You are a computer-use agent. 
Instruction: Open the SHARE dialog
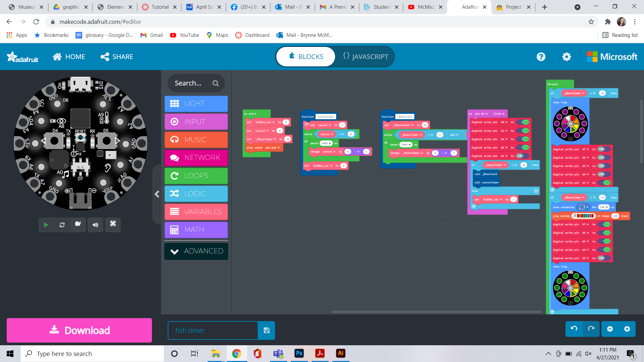pyautogui.click(x=116, y=56)
